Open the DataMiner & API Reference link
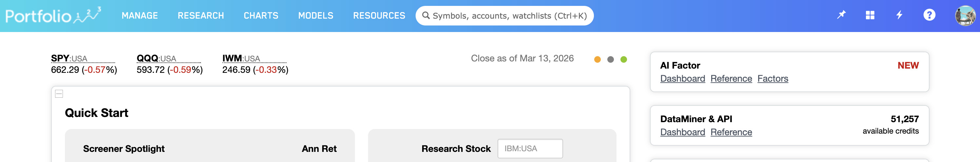980x162 pixels. coord(731,132)
